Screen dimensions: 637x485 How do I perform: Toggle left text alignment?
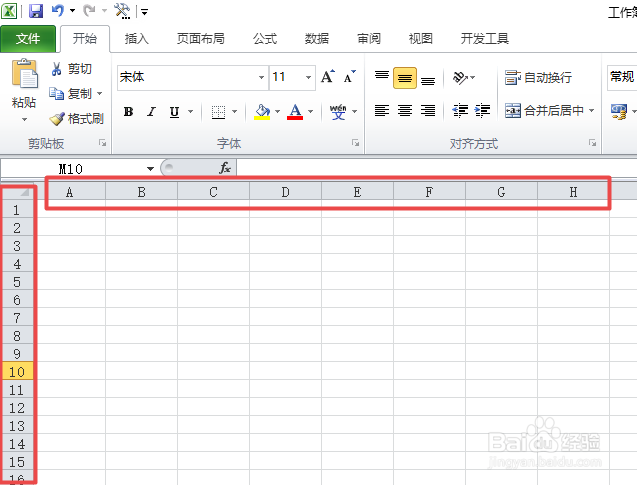(x=382, y=110)
